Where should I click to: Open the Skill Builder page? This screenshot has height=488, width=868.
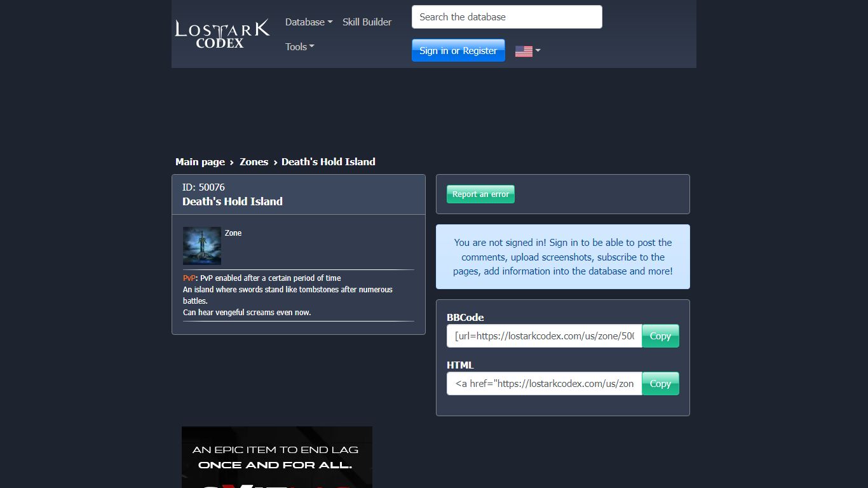click(367, 22)
